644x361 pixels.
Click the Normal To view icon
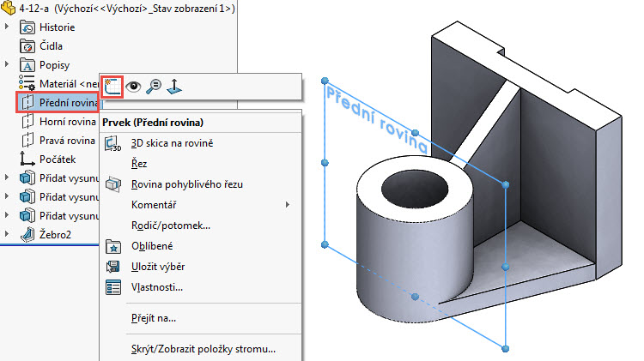click(174, 87)
